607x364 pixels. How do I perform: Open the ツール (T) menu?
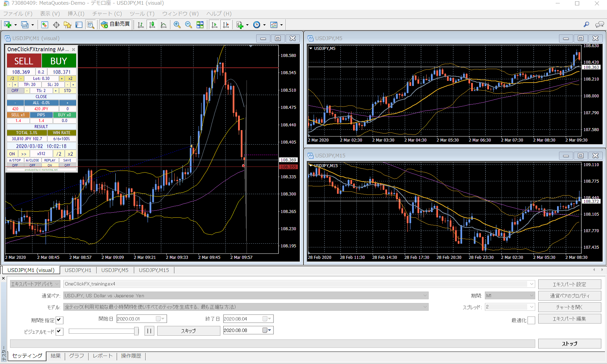[x=142, y=14]
